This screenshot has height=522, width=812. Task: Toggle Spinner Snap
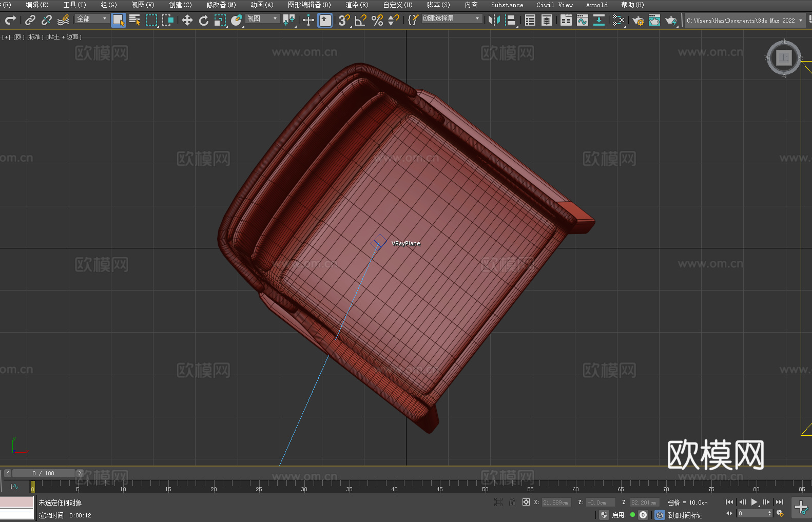click(x=394, y=20)
